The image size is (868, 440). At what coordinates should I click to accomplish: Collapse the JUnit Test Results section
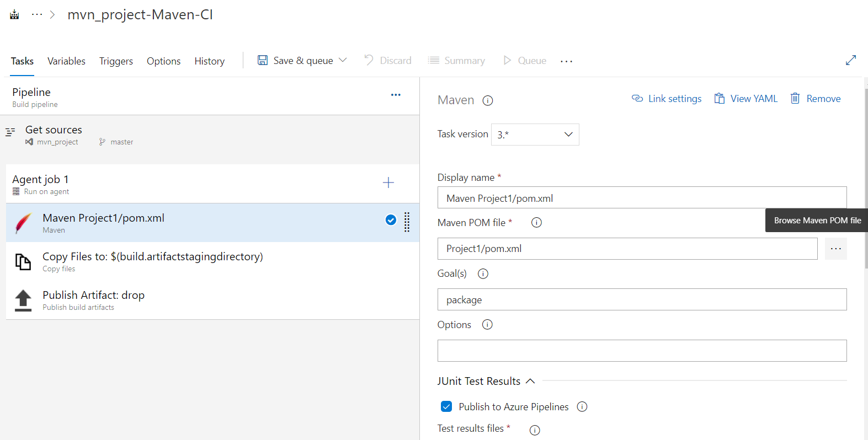coord(530,381)
